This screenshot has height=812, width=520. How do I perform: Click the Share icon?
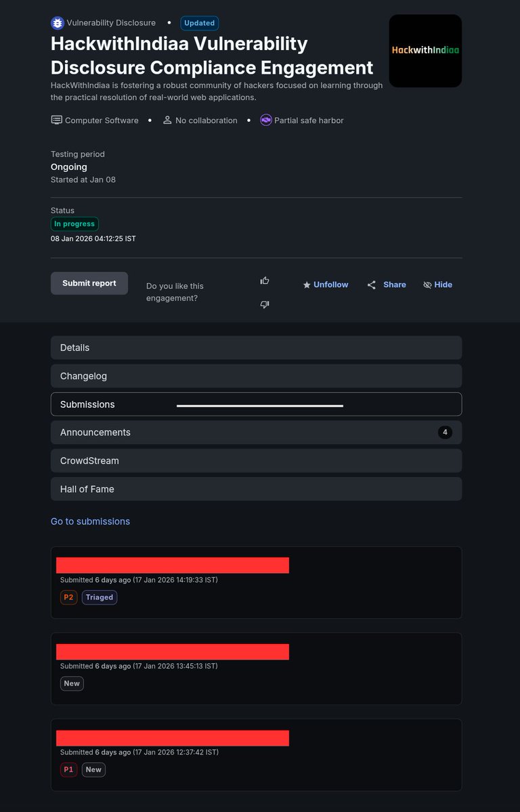[372, 285]
